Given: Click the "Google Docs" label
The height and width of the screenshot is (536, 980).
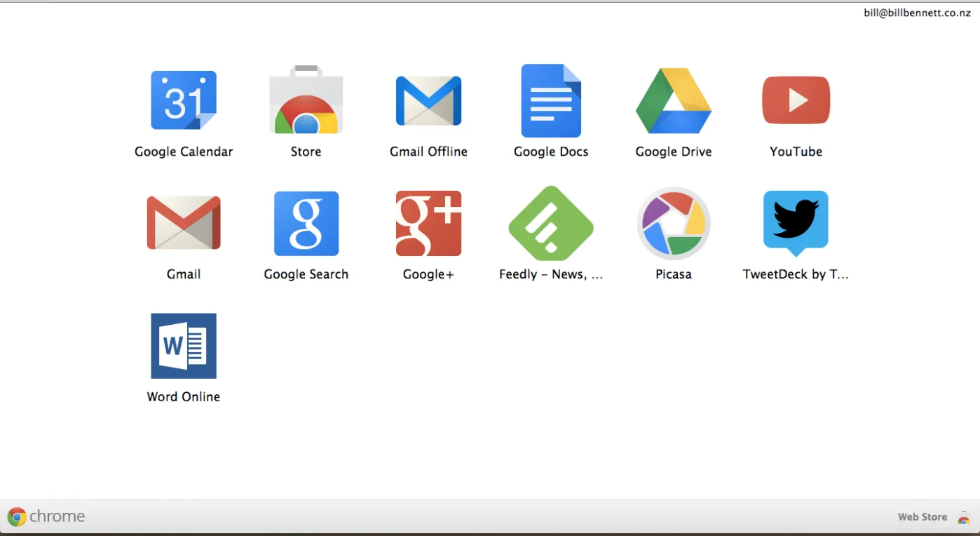Looking at the screenshot, I should click(x=551, y=152).
